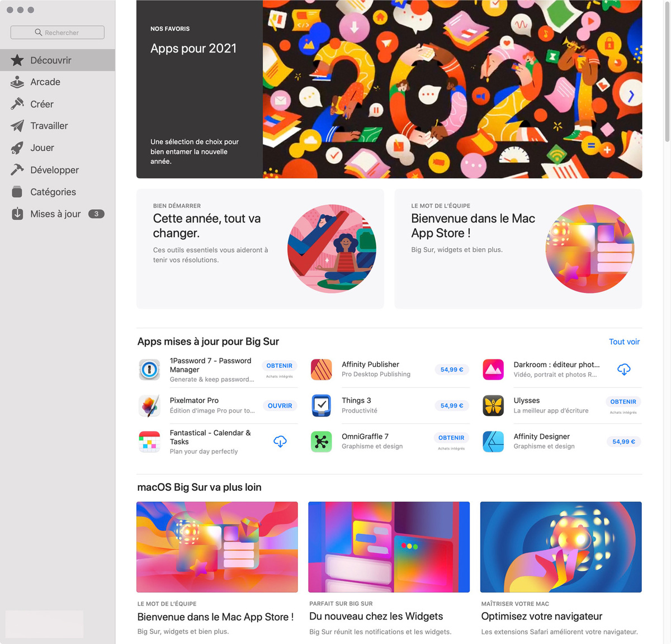Open the Pixelmator Pro app icon
The width and height of the screenshot is (671, 644).
pos(149,405)
